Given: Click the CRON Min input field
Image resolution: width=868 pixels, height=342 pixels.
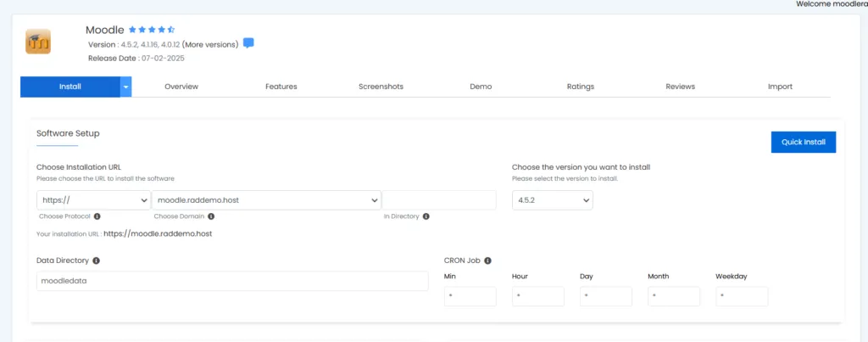Looking at the screenshot, I should click(x=470, y=296).
